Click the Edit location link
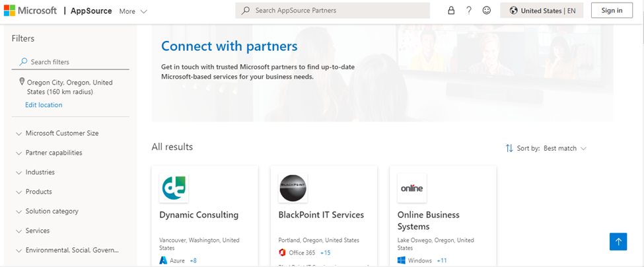This screenshot has width=644, height=267. (x=44, y=105)
